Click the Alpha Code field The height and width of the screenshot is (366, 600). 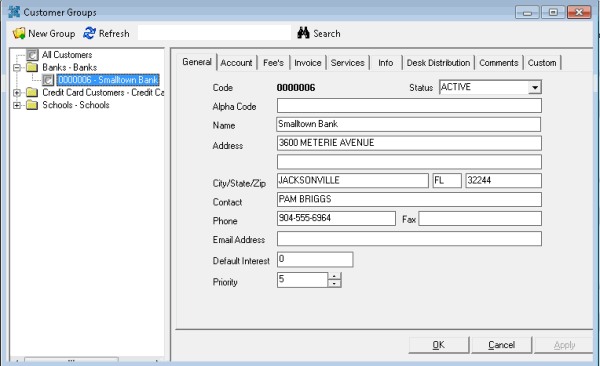click(409, 106)
